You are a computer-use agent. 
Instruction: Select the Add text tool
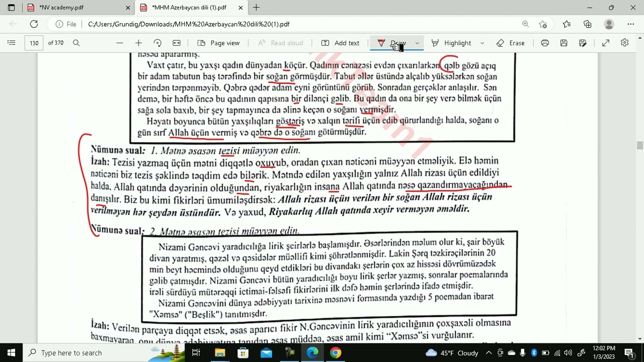(x=341, y=43)
